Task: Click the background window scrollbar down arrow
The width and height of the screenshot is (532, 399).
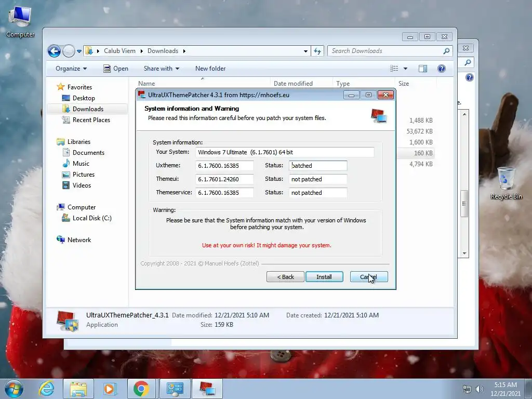Action: coord(464,254)
